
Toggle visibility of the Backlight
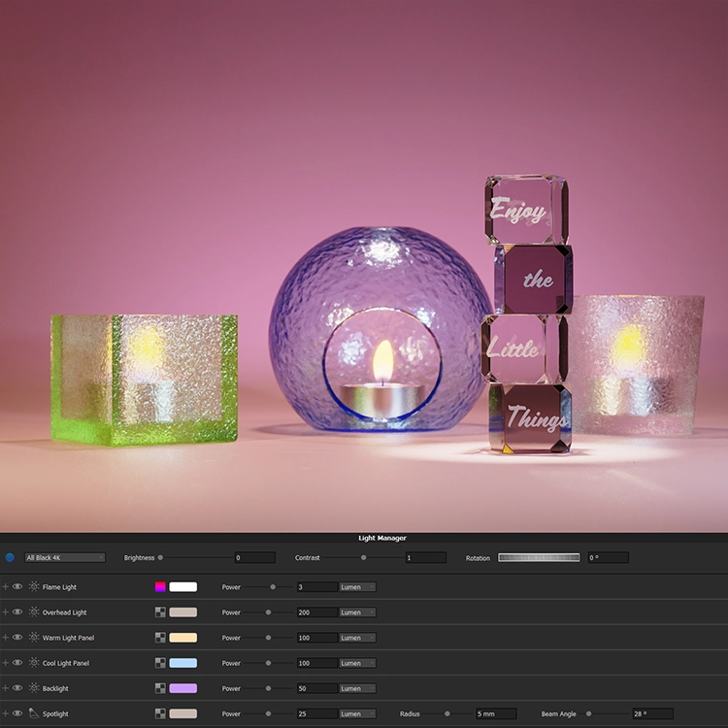coord(17,688)
